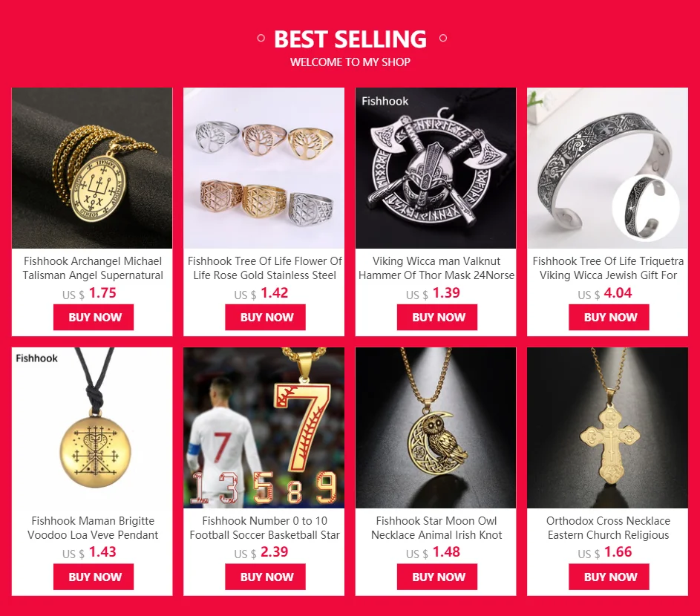This screenshot has height=616, width=700.
Task: Open the moon owl necklace image
Action: [x=436, y=427]
